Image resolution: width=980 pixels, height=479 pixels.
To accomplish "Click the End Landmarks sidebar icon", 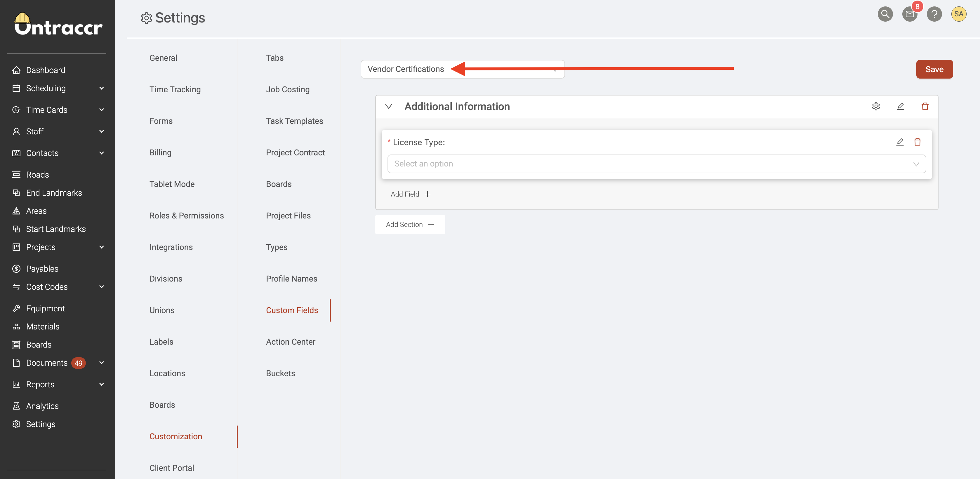I will click(16, 192).
